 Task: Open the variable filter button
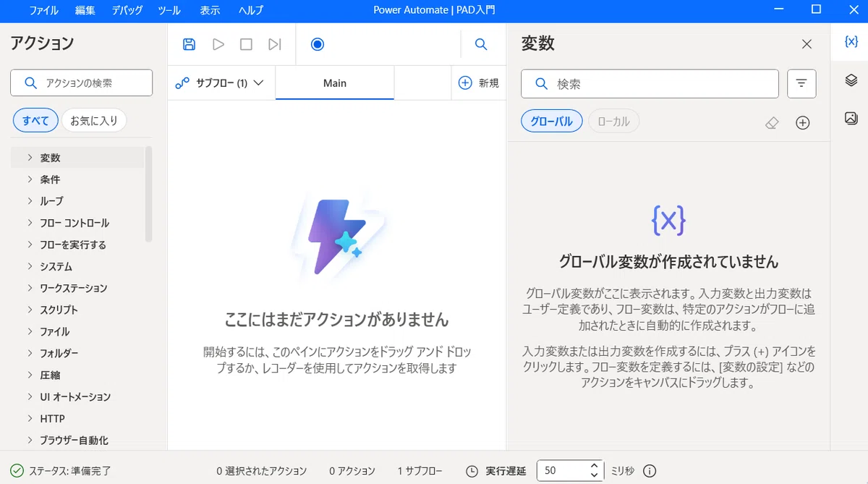[x=801, y=84]
